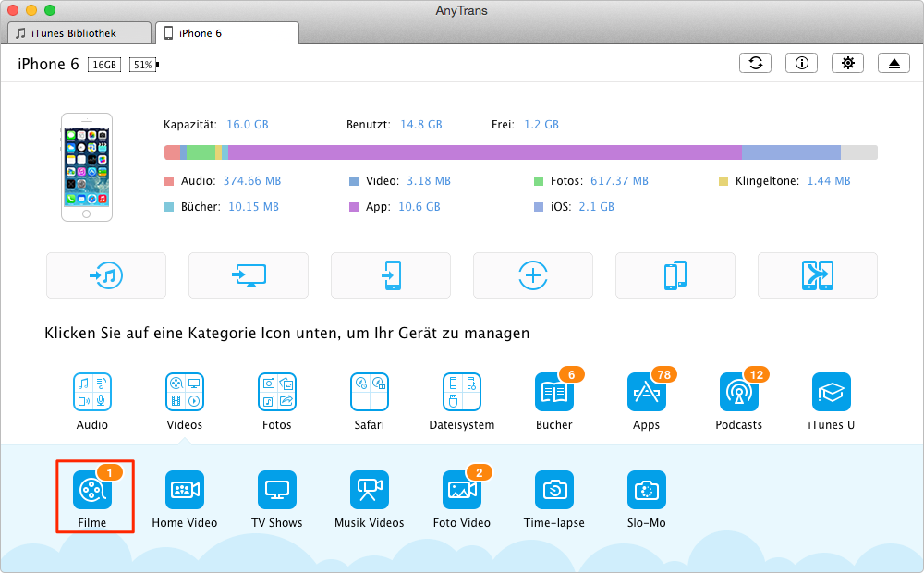This screenshot has height=573, width=924.
Task: Click the transfer content to device button
Action: click(391, 275)
